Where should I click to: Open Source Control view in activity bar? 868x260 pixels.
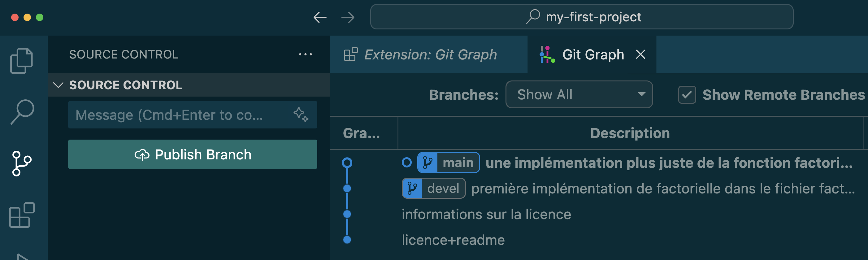[x=22, y=164]
